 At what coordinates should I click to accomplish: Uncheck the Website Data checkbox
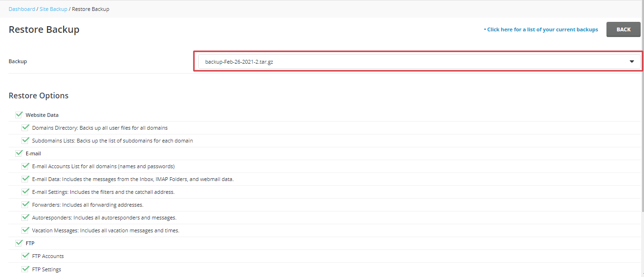point(19,115)
